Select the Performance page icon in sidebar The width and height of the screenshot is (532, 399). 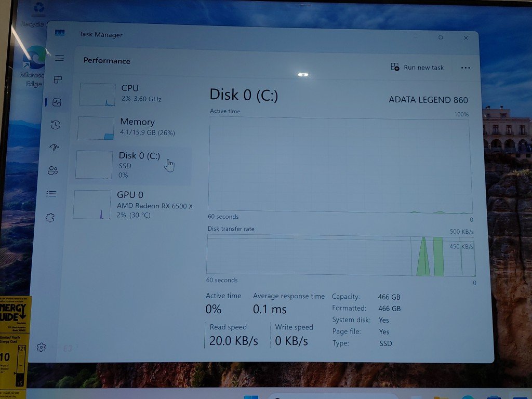pos(57,102)
